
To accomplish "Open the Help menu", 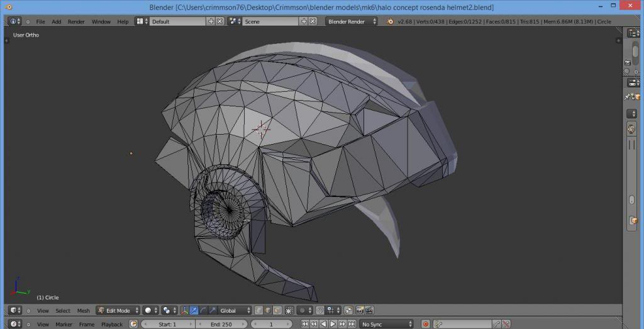I will 123,21.
